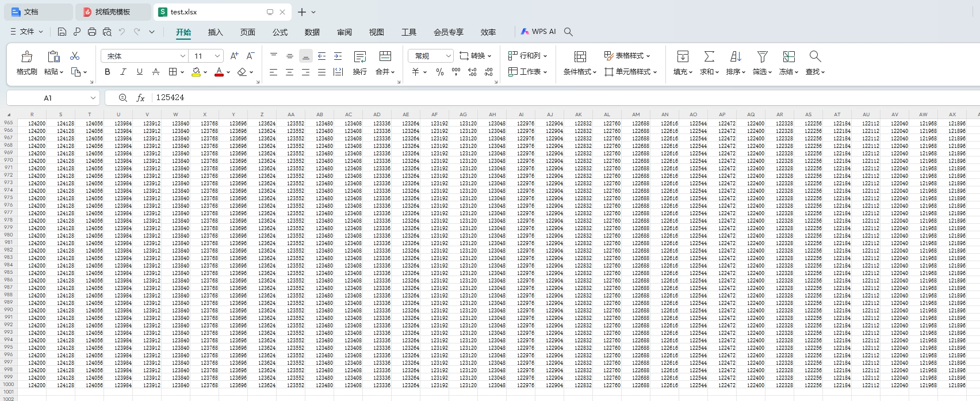The width and height of the screenshot is (980, 401).
Task: Open the Cell Style (单元格样式) dropdown
Action: pyautogui.click(x=631, y=72)
